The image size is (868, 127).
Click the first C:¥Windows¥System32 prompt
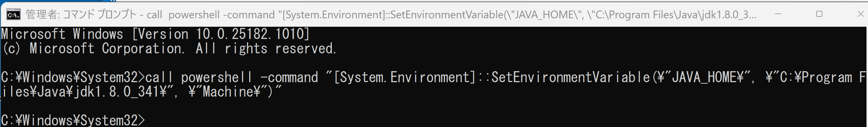[x=73, y=77]
